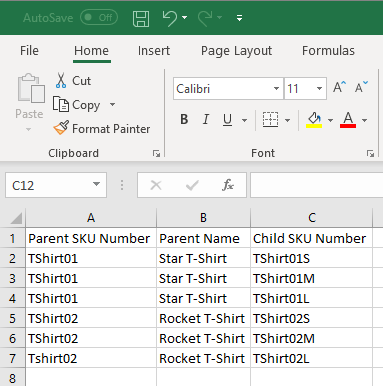Select cell 'Parent SKU Number'
The width and height of the screenshot is (383, 386).
[91, 238]
